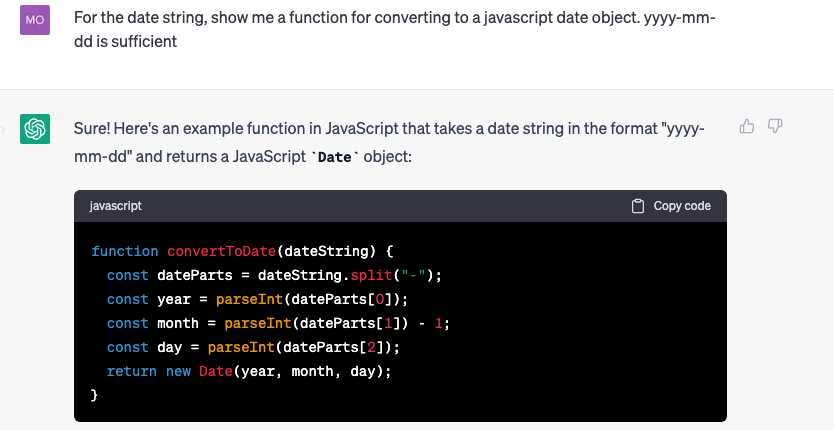Screen dimensions: 834x430
Task: Click the javascript language label
Action: (115, 206)
